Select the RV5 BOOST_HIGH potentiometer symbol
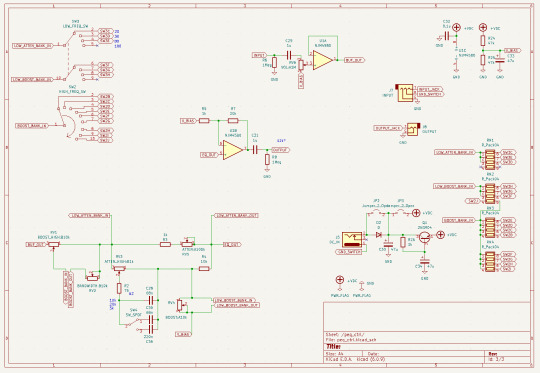Viewport: 540px width, 373px height. point(53,245)
